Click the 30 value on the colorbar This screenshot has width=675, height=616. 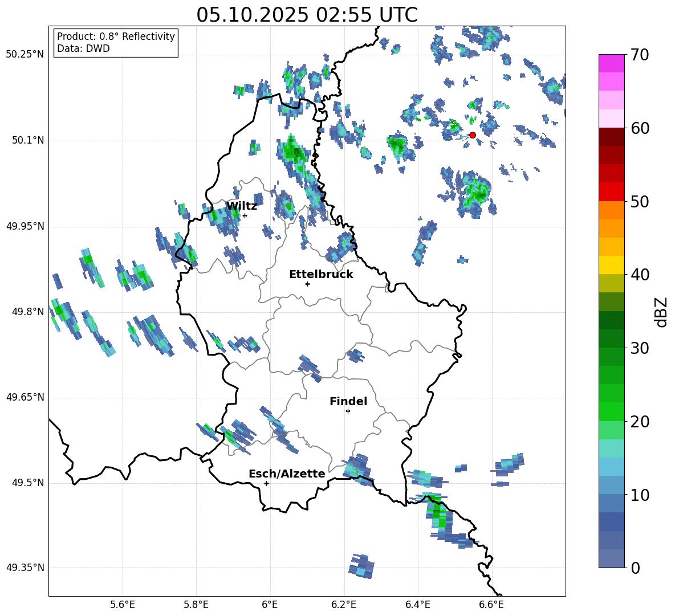[x=640, y=348]
